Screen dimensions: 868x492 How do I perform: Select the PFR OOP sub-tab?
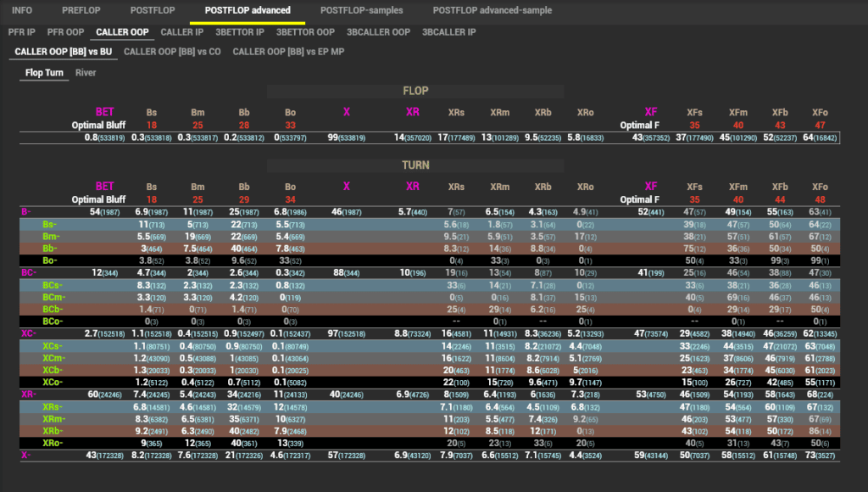[x=65, y=32]
